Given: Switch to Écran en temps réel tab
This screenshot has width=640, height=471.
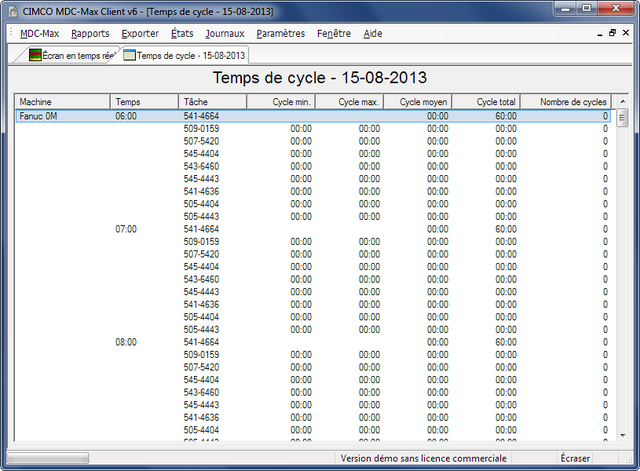Looking at the screenshot, I should (67, 55).
